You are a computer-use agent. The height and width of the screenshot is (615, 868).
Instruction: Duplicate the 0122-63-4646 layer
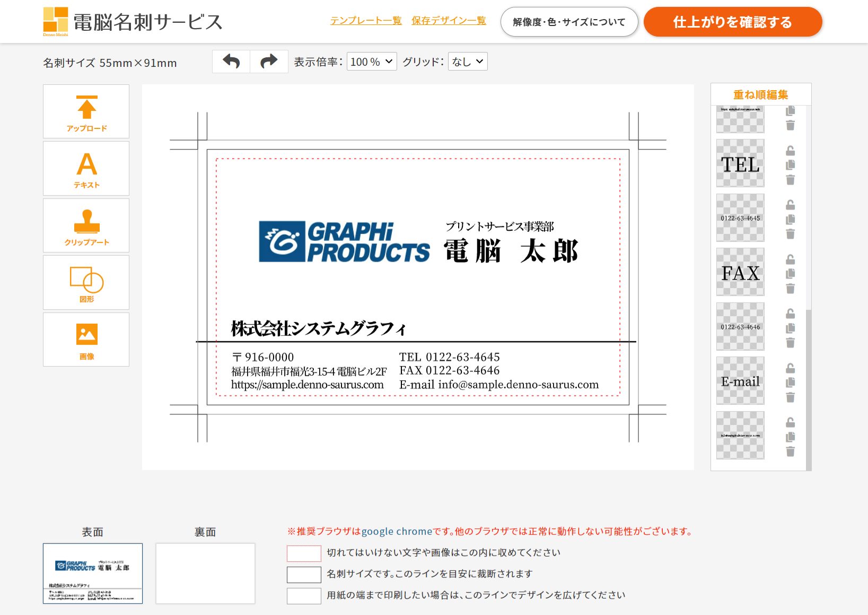click(x=790, y=328)
